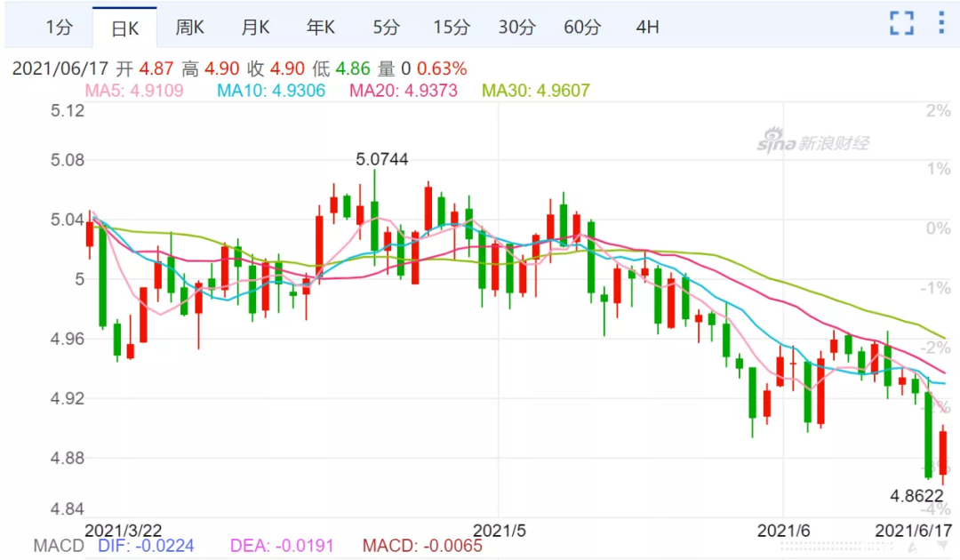Image resolution: width=960 pixels, height=560 pixels.
Task: Click the 2021/6/17 end date label
Action: pyautogui.click(x=914, y=531)
